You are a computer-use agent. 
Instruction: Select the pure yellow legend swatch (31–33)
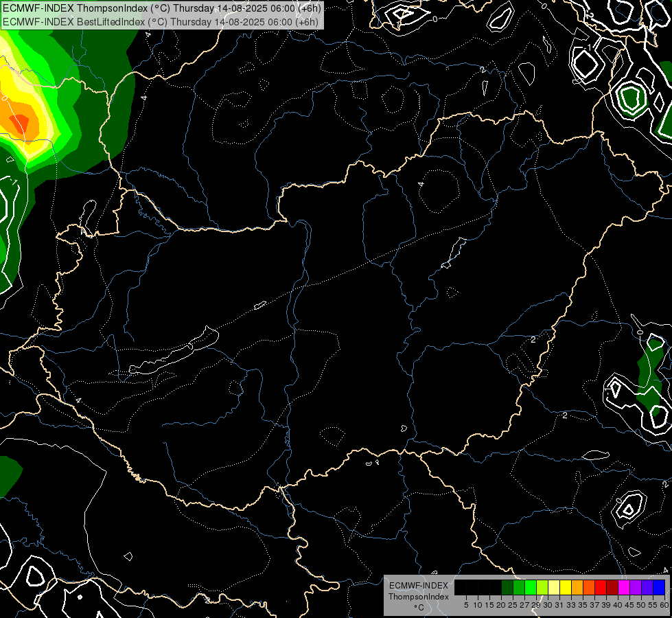[x=566, y=587]
